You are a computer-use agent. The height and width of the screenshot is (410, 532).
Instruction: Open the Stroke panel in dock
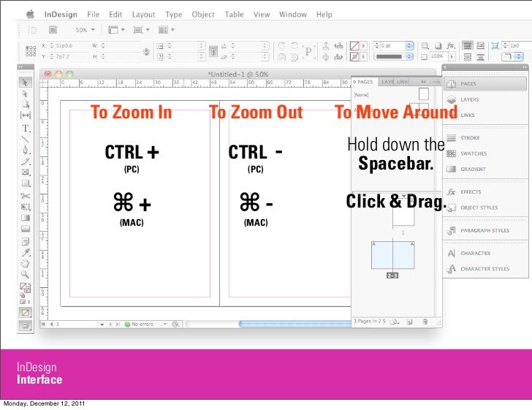(x=485, y=138)
